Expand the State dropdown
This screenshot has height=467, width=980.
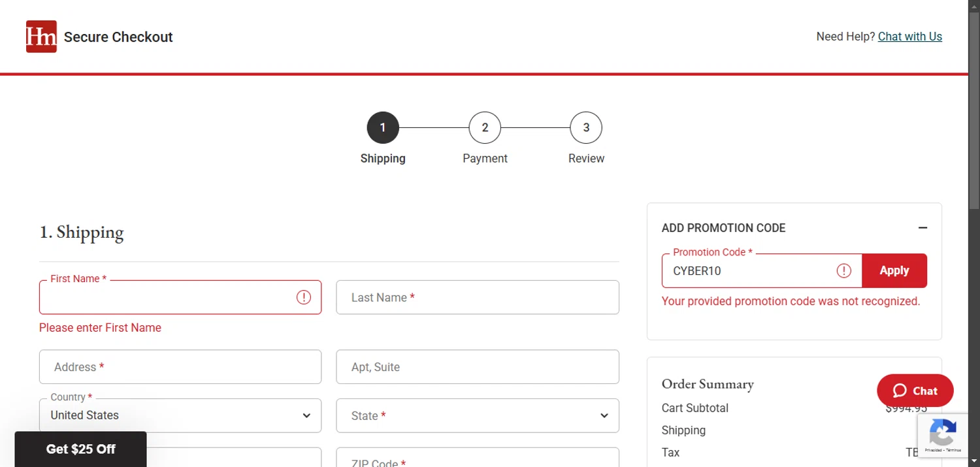[x=477, y=415]
